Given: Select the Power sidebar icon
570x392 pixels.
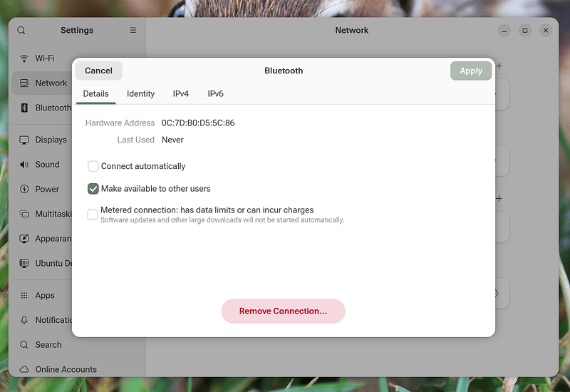Looking at the screenshot, I should (24, 189).
